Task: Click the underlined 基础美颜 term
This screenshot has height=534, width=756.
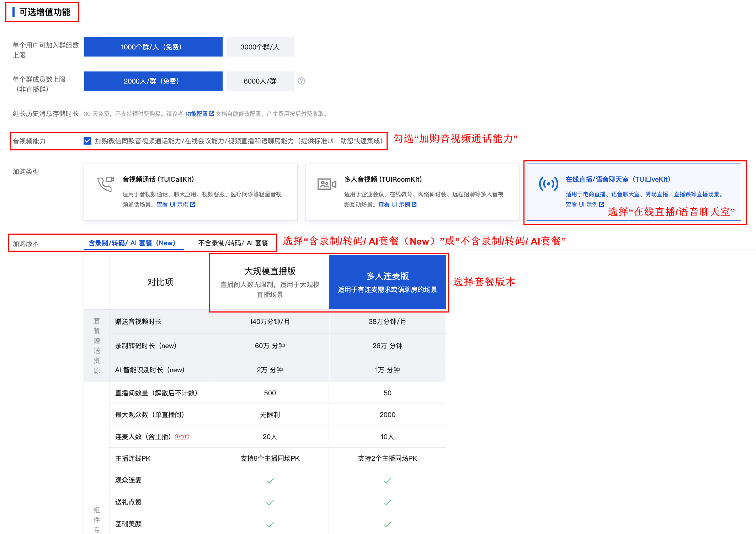Action: tap(128, 524)
